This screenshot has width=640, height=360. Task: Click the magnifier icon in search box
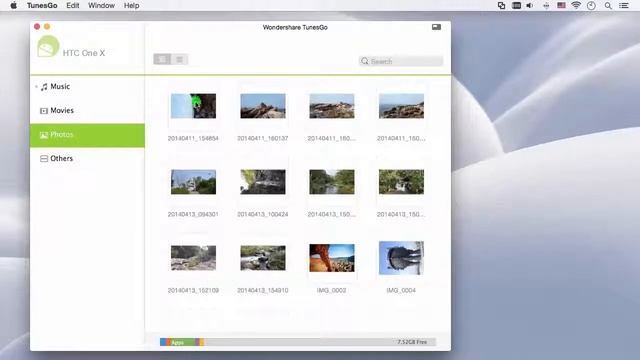[365, 61]
